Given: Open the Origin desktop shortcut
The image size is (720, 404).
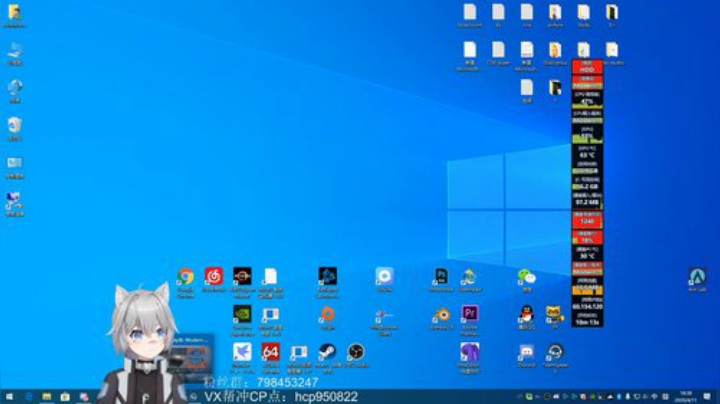Looking at the screenshot, I should pyautogui.click(x=327, y=314).
